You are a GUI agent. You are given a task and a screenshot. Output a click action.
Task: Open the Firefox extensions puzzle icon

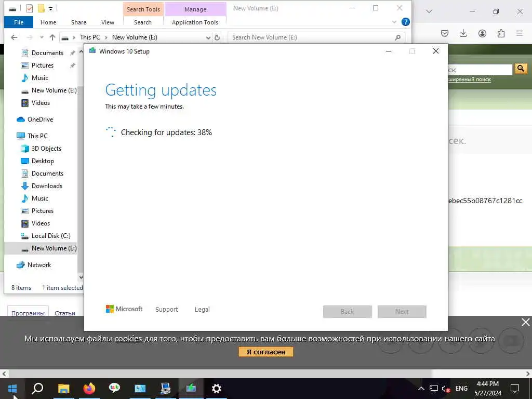coord(501,33)
